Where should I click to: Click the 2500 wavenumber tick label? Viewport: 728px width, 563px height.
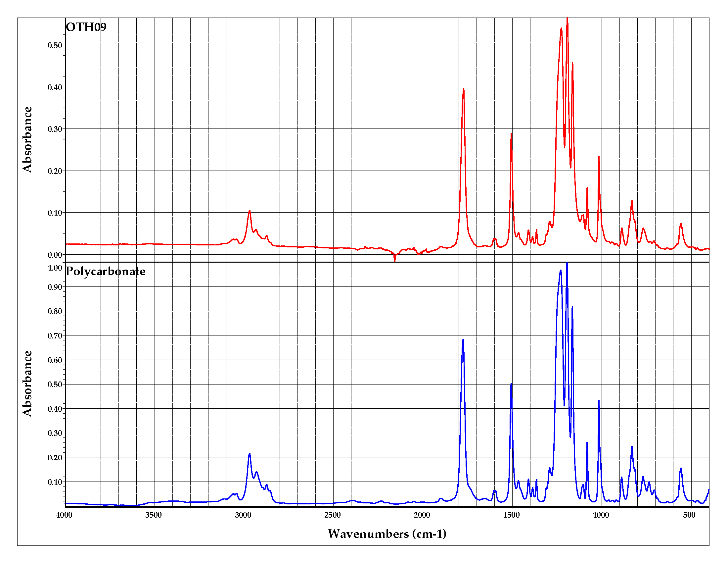[x=333, y=515]
